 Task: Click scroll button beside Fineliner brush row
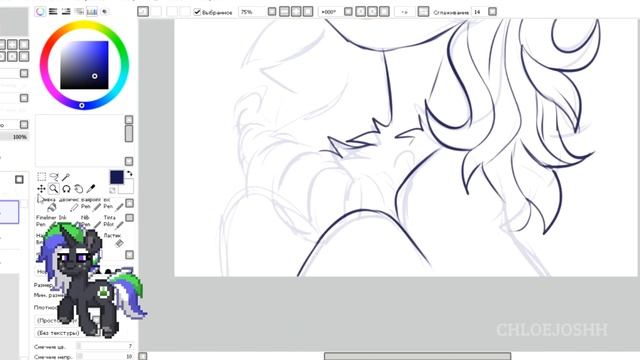(x=129, y=218)
